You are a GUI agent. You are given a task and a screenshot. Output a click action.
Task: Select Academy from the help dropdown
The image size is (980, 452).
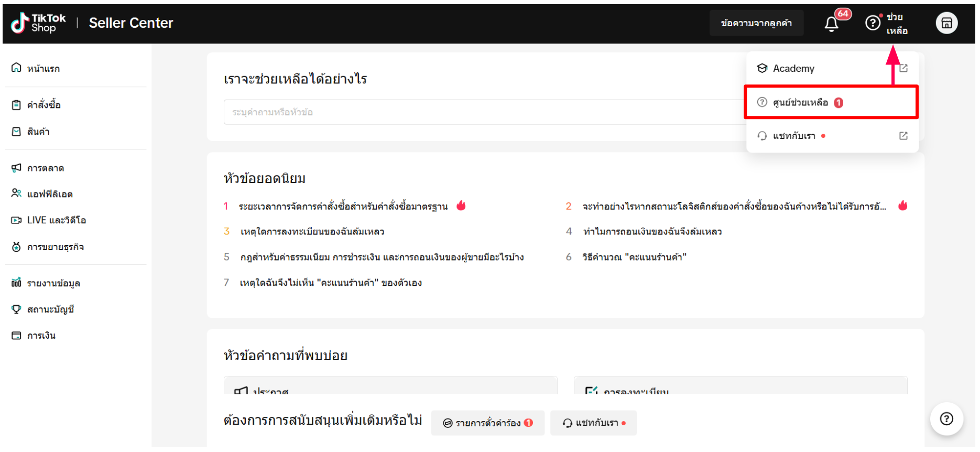793,69
